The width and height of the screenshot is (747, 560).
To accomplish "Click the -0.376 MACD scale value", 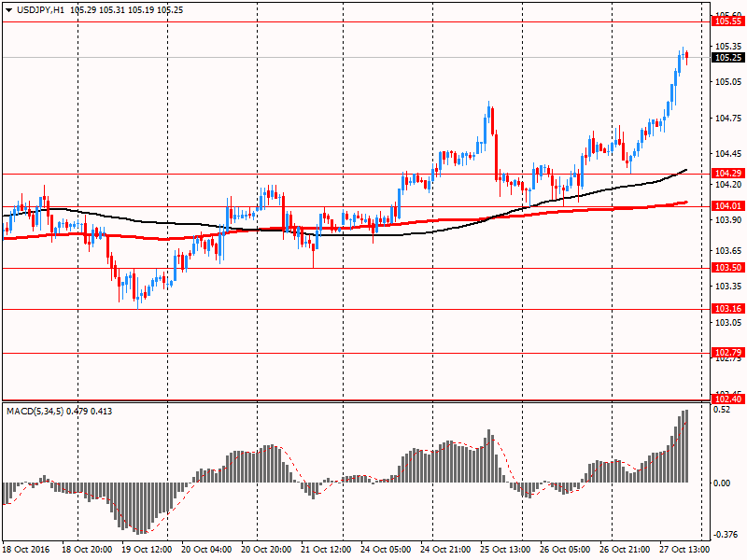I will [726, 535].
